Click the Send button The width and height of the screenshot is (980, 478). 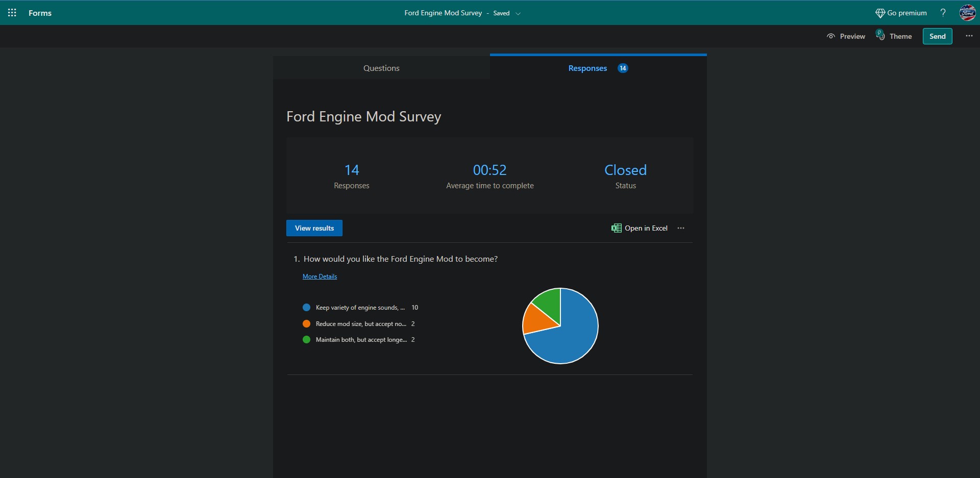937,36
